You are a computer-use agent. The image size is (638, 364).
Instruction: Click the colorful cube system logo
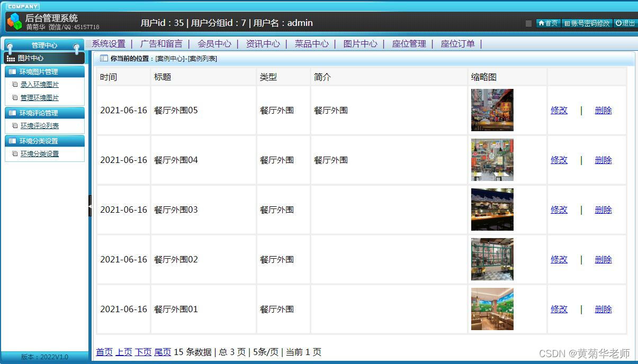point(15,21)
